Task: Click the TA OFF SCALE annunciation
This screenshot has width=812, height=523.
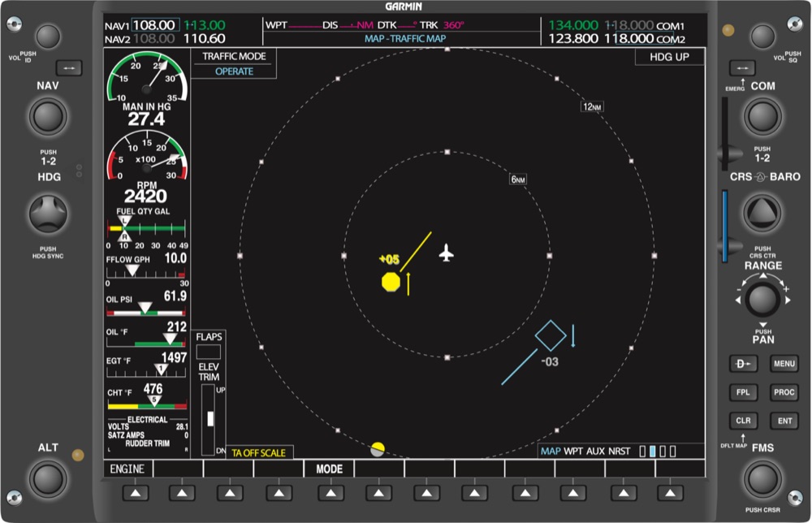Action: 259,452
